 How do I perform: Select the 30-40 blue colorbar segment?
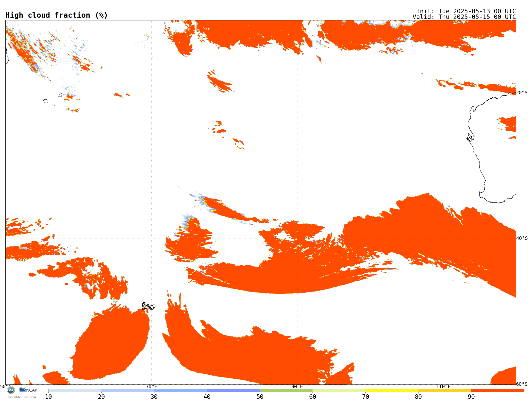coord(181,391)
